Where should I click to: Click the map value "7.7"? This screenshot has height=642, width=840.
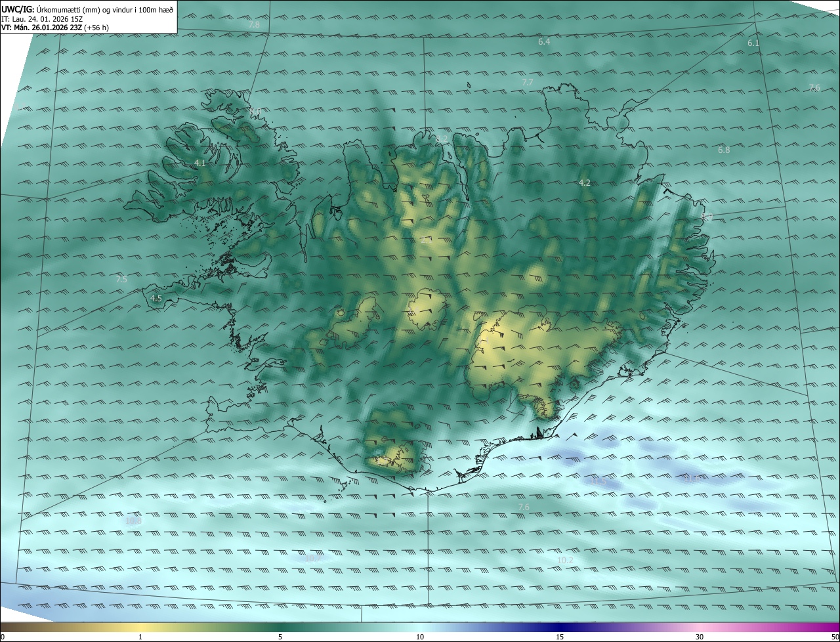pyautogui.click(x=528, y=82)
